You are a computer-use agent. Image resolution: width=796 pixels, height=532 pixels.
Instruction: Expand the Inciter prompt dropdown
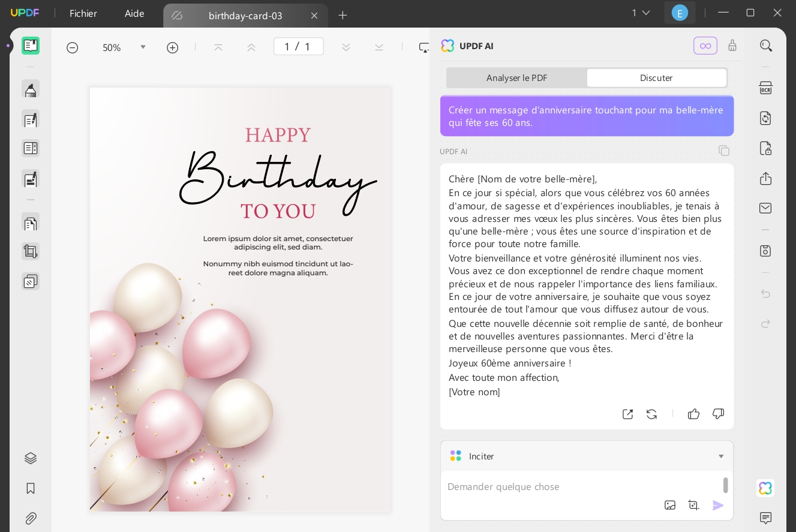pos(721,456)
